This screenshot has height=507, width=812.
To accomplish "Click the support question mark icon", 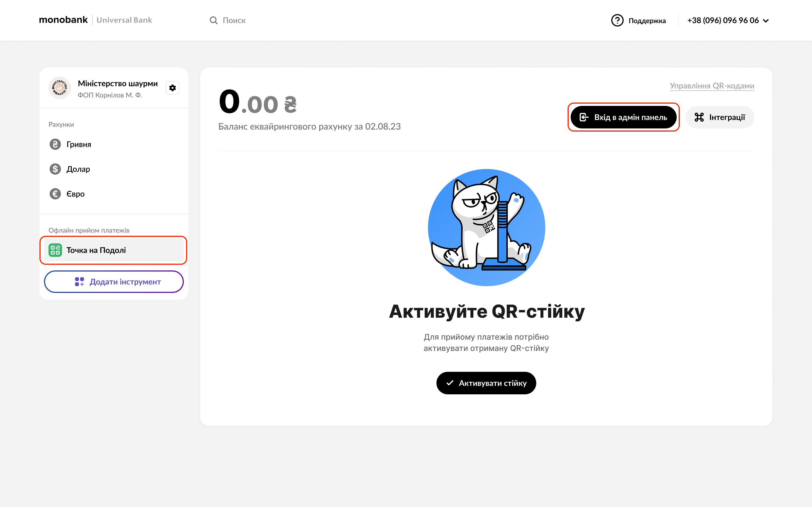I will click(x=617, y=21).
